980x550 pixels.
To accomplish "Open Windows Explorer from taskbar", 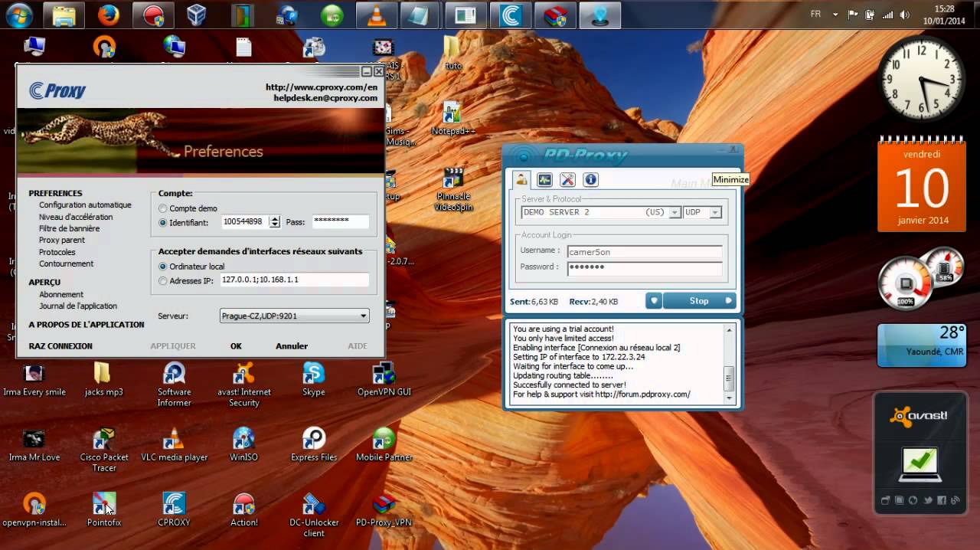I will pyautogui.click(x=64, y=15).
